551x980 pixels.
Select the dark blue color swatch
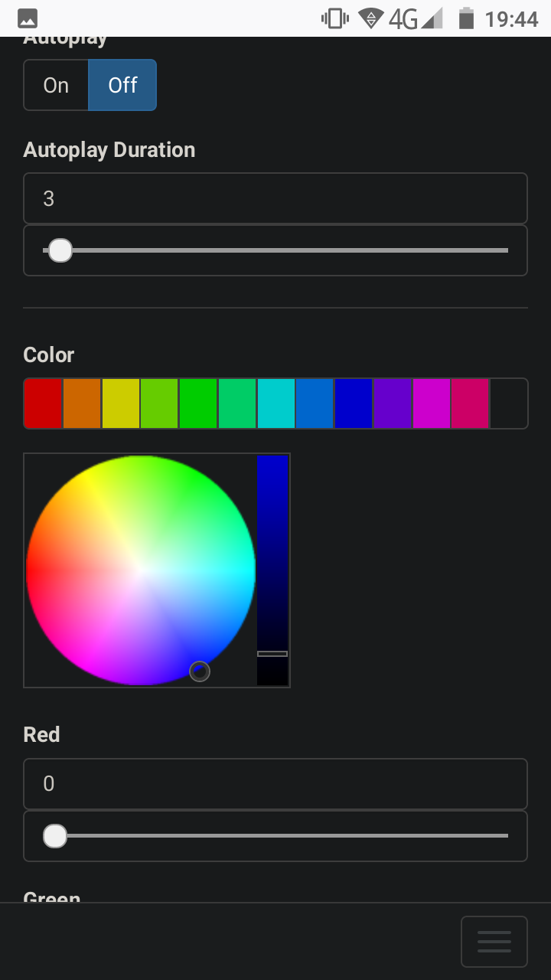click(x=354, y=403)
